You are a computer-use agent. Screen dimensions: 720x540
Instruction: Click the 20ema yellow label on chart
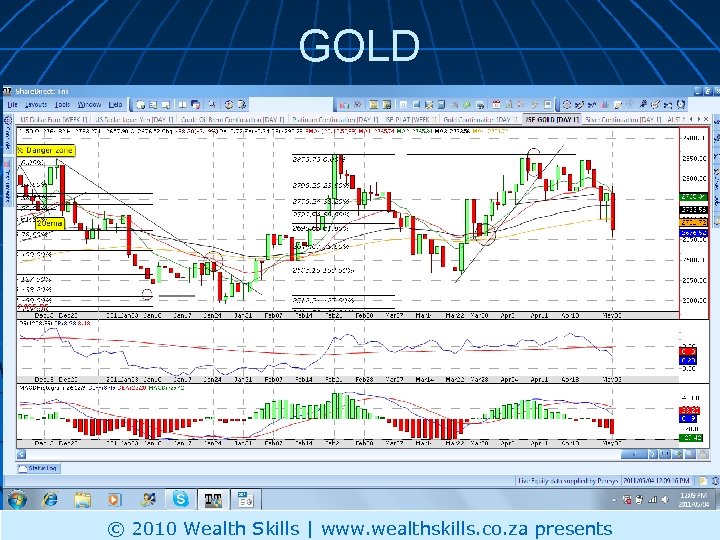click(50, 223)
